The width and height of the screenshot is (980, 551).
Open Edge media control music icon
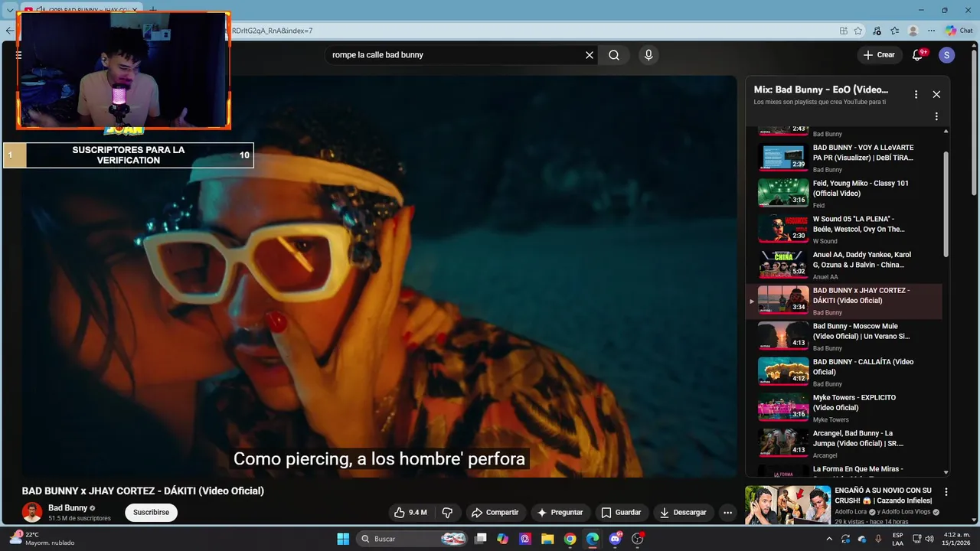(877, 31)
